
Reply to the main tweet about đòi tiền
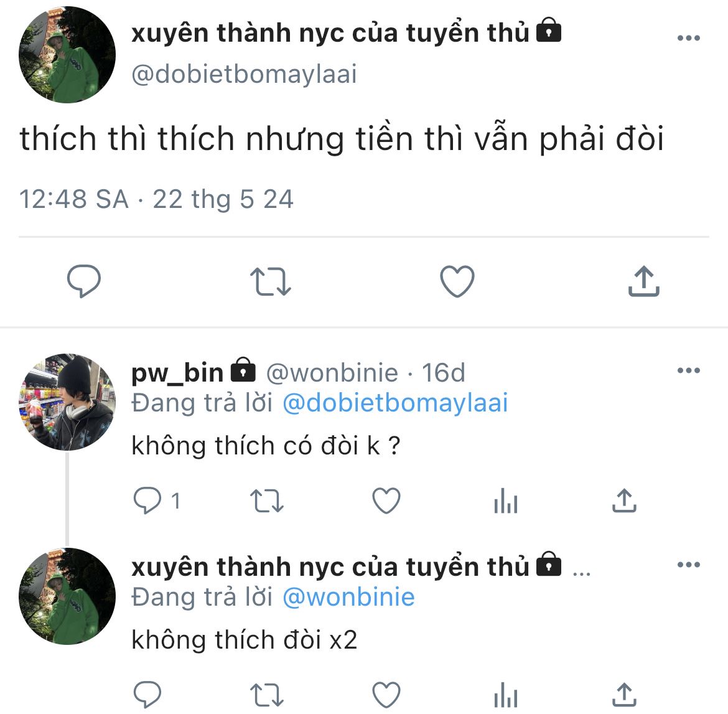[x=84, y=281]
